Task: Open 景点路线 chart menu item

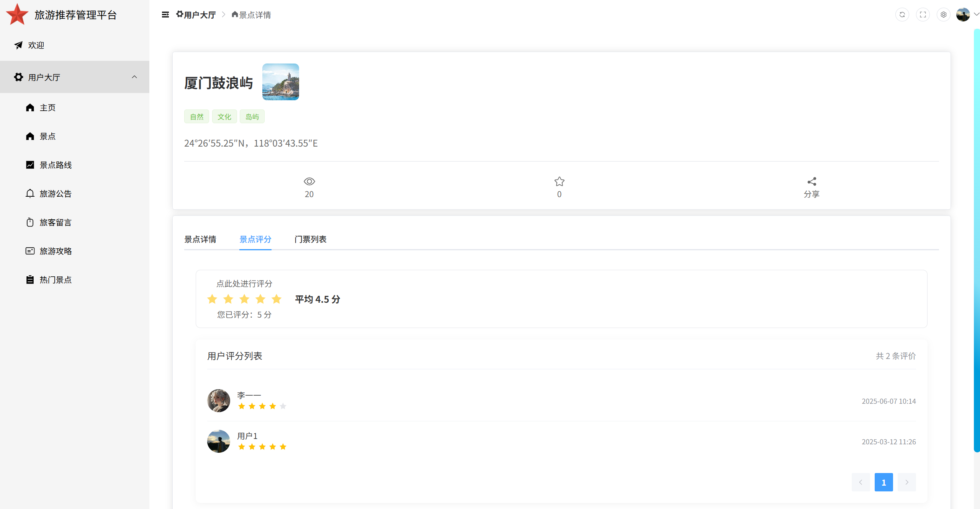Action: [55, 165]
